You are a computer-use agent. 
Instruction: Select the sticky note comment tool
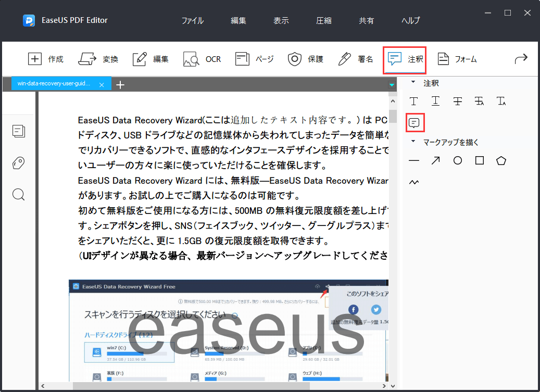(414, 123)
